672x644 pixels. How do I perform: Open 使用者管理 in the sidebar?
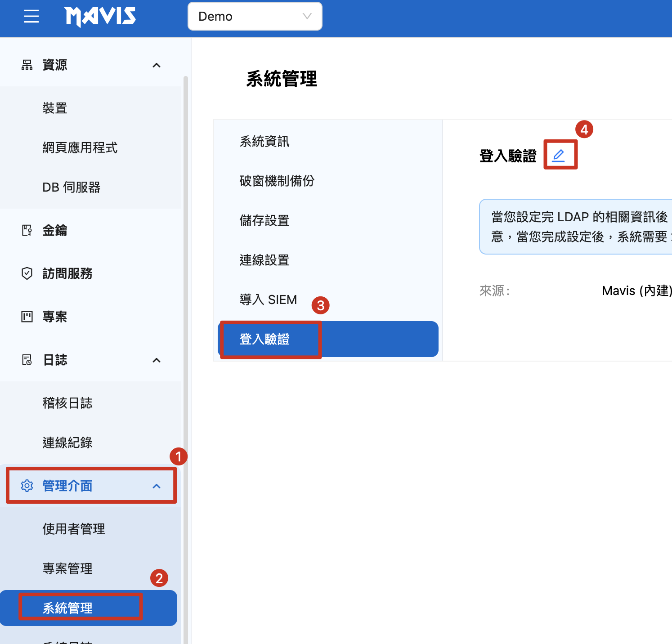coord(74,529)
